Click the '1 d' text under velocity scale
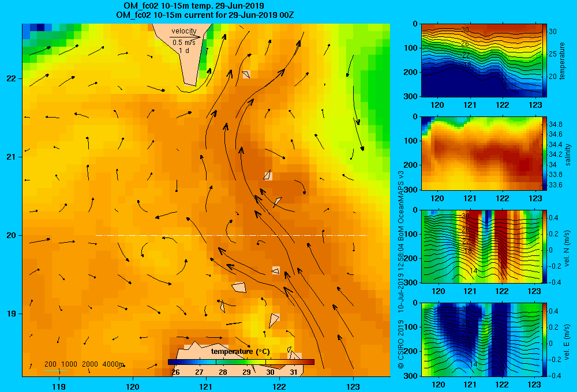The height and width of the screenshot is (392, 577). pyautogui.click(x=184, y=50)
